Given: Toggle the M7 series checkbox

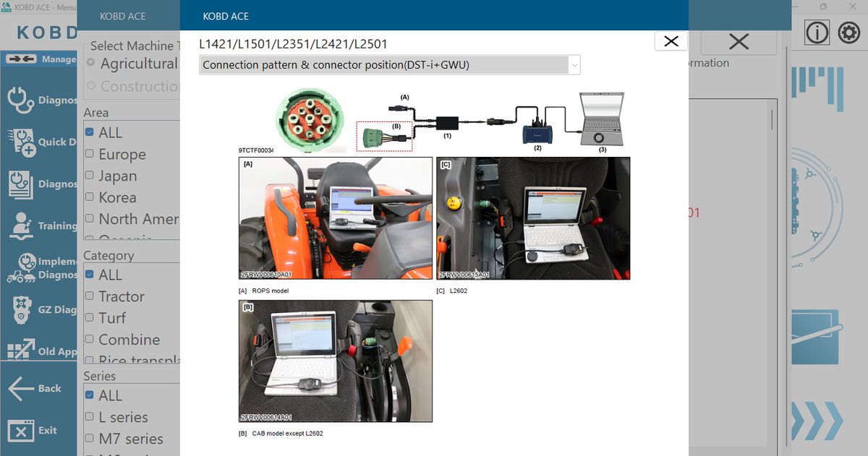Looking at the screenshot, I should tap(90, 438).
